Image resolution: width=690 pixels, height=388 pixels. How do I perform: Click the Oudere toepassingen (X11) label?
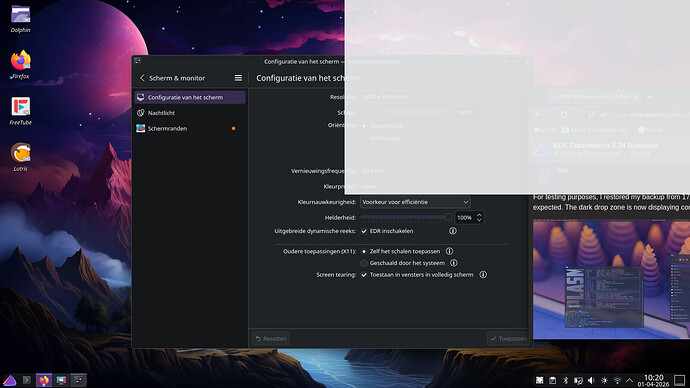click(x=319, y=252)
